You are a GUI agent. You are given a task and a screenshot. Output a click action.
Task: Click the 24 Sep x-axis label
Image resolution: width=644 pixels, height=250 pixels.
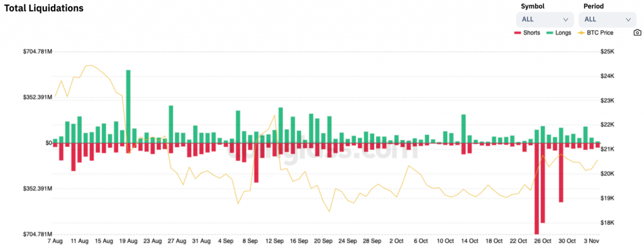point(347,241)
